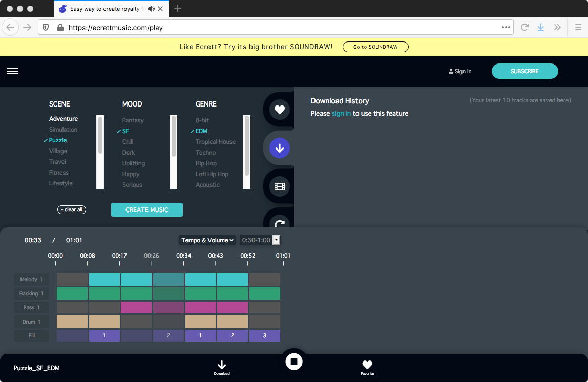Select the Adventure scene
The image size is (588, 382).
coord(64,118)
